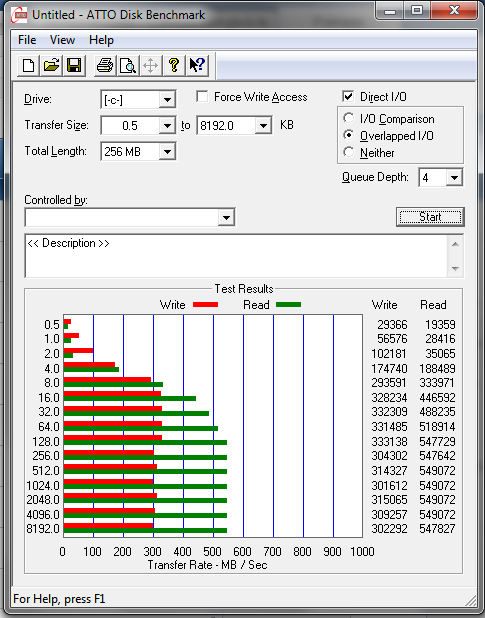Minimize the ATTO Disk Benchmark window
Viewport: 485px width, 618px height.
pyautogui.click(x=389, y=11)
